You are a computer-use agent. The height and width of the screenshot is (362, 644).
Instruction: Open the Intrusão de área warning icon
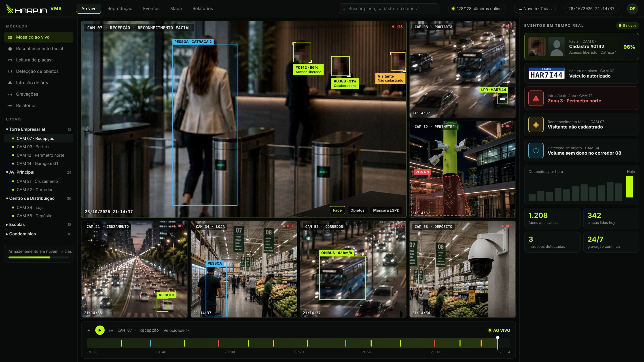click(x=10, y=83)
